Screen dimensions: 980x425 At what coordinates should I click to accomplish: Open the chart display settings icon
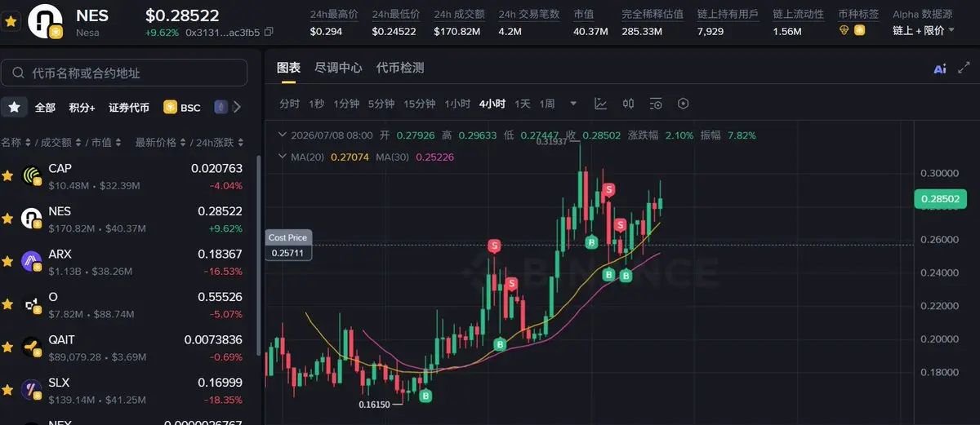coord(656,104)
